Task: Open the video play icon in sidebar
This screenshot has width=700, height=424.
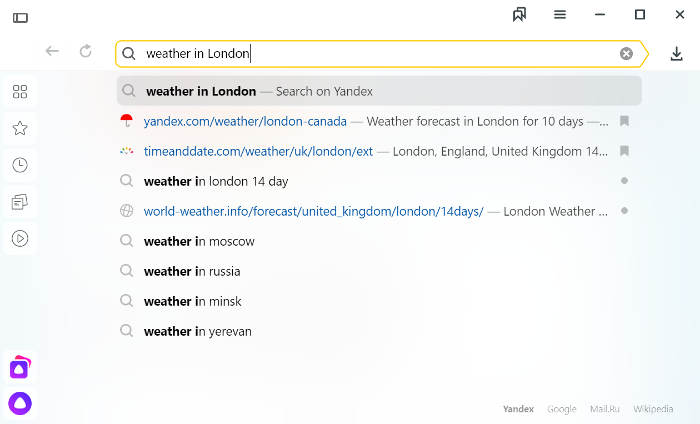Action: click(20, 238)
